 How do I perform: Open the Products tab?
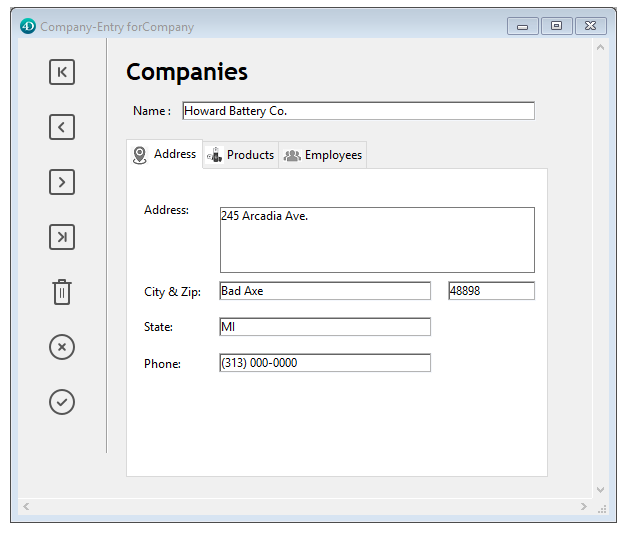click(241, 155)
